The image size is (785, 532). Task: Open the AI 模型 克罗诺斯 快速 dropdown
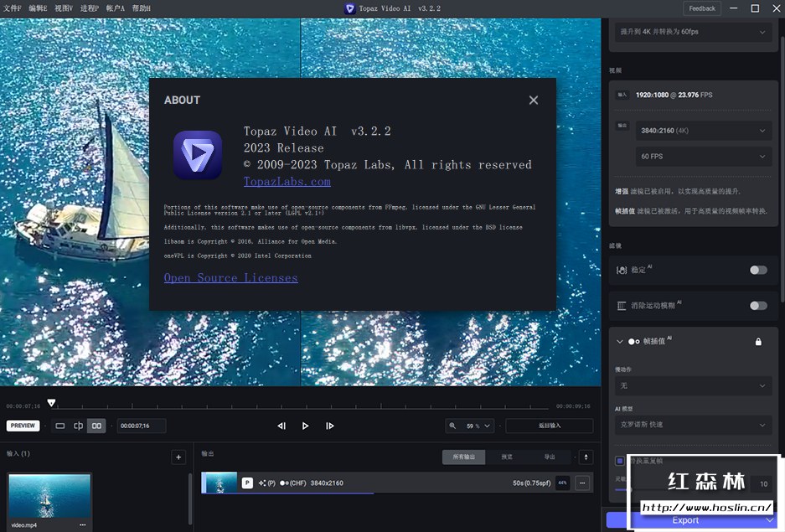coord(693,425)
